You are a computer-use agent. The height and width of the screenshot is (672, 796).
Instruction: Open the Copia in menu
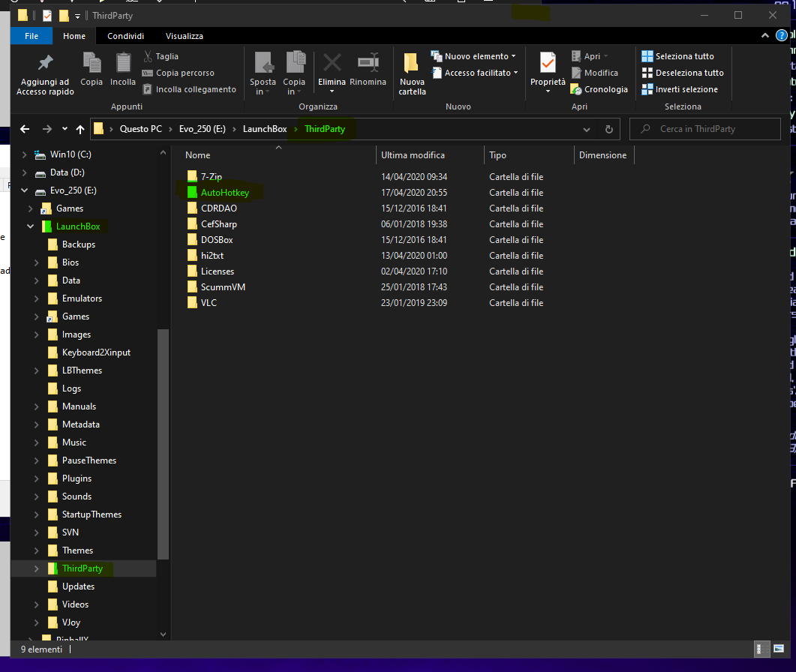point(294,74)
